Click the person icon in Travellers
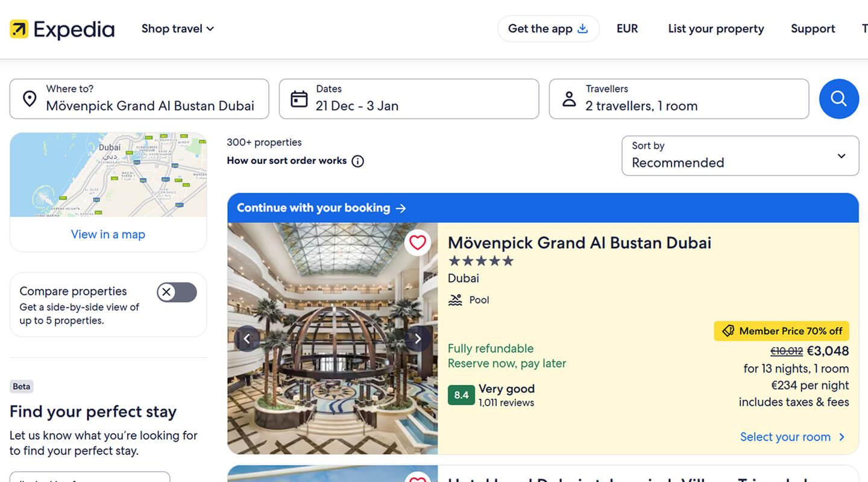The width and height of the screenshot is (868, 482). [569, 99]
